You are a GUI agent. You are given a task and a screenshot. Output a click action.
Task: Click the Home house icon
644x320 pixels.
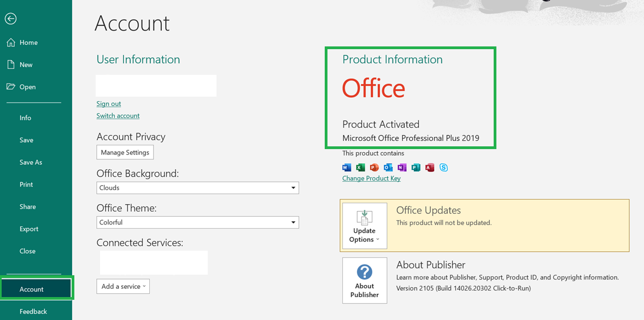coord(11,42)
